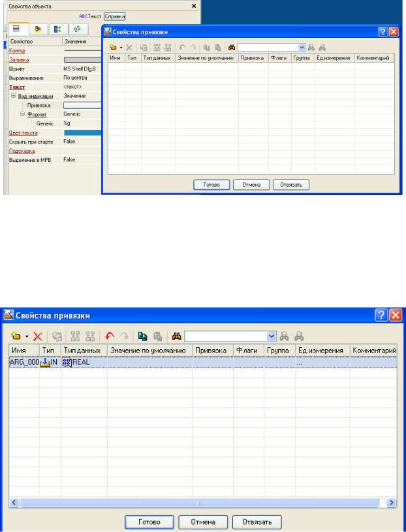Click the Шрифт value MS Shell Dlg,8
The height and width of the screenshot is (532, 406).
80,69
